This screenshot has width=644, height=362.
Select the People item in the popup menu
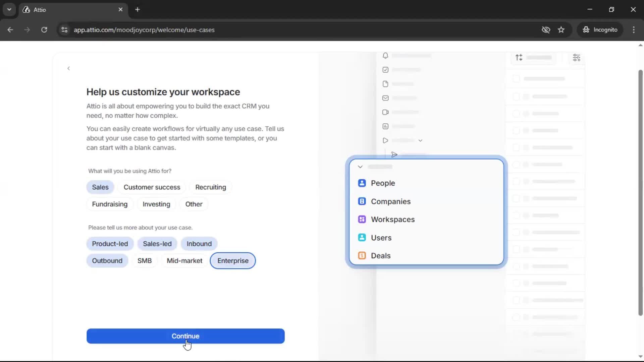383,183
